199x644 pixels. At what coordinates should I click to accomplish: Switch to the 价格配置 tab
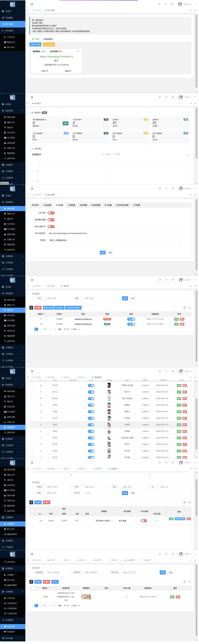pos(72,205)
